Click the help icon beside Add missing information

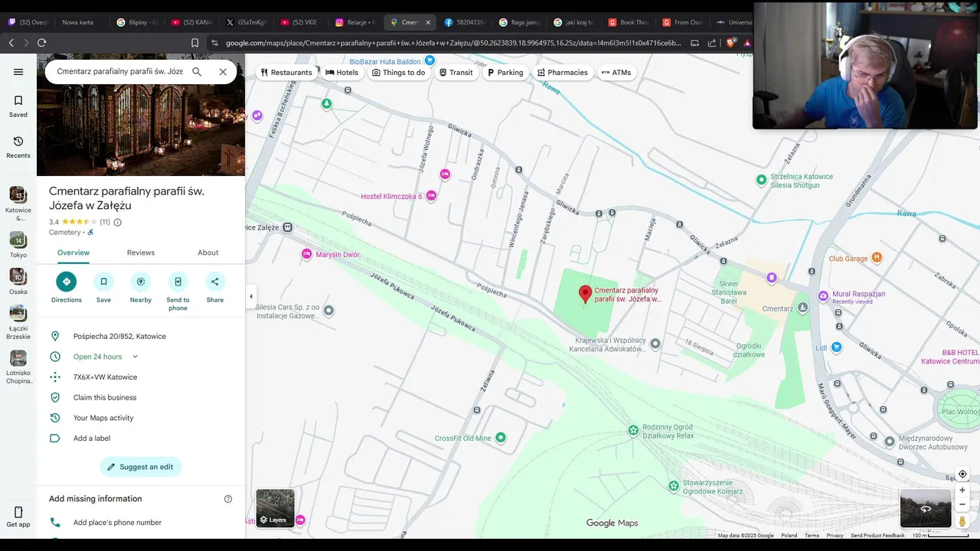tap(228, 499)
